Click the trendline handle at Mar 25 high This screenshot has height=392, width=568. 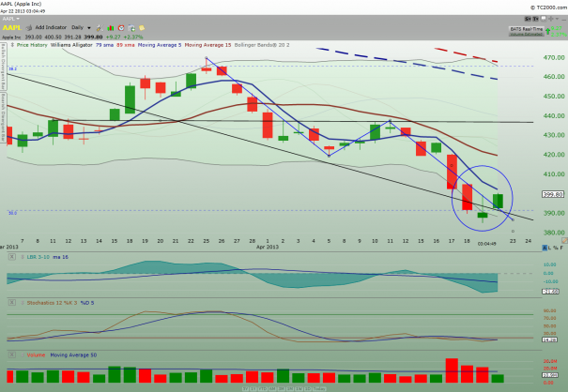coord(207,58)
